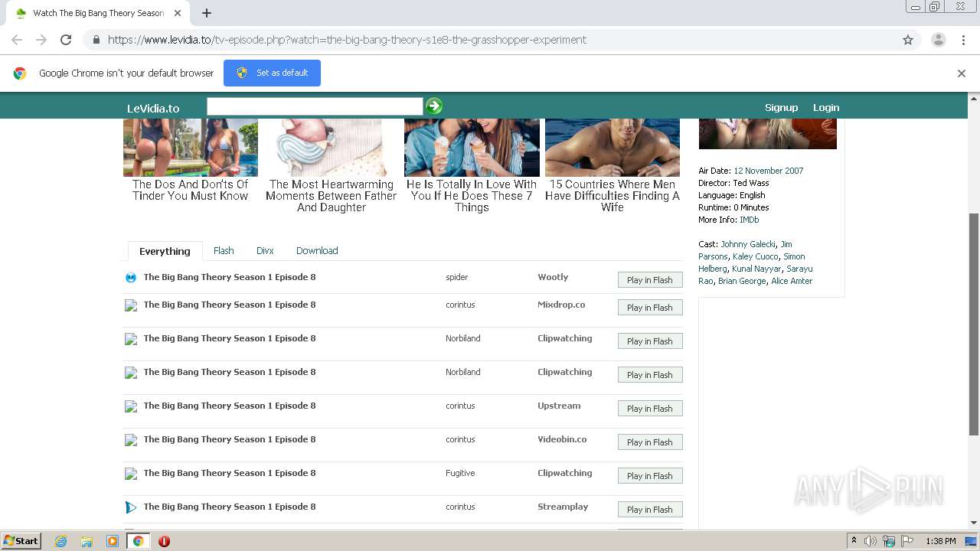Open the Signup link
This screenshot has height=551, width=980.
click(x=781, y=108)
